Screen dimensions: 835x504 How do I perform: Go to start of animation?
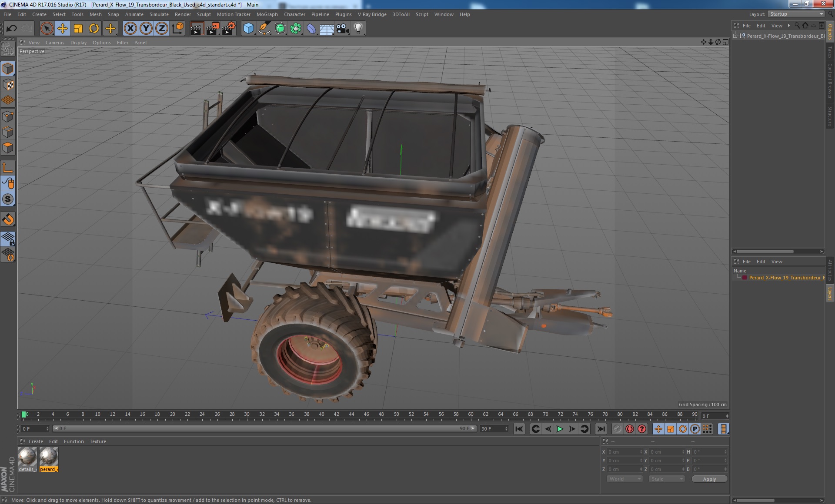coord(519,429)
